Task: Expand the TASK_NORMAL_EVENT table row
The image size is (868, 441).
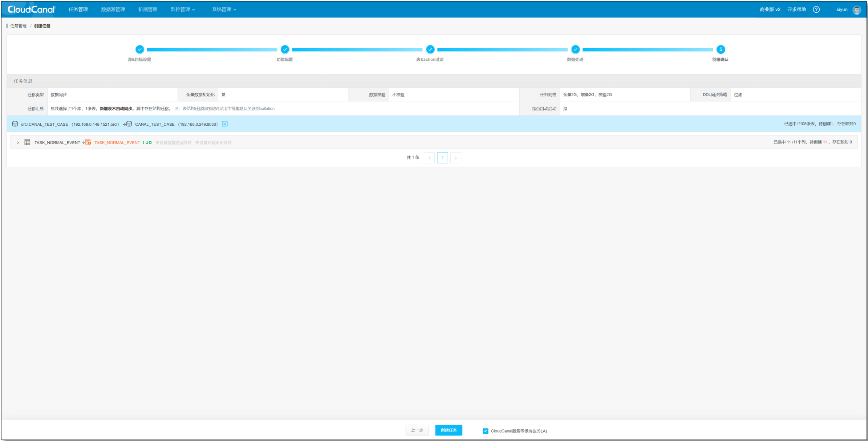Action: (x=18, y=142)
